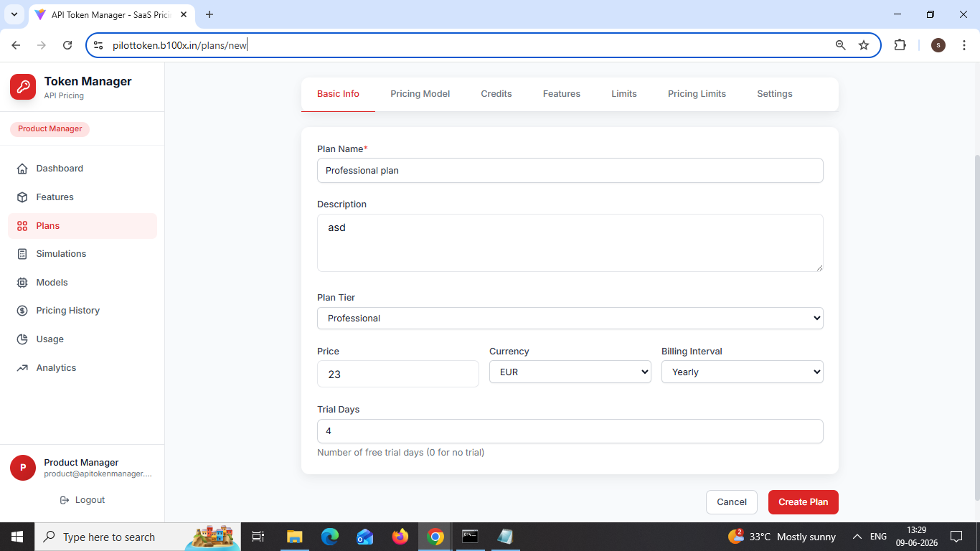Click the Token Manager key logo icon
The image size is (980, 551).
[23, 87]
